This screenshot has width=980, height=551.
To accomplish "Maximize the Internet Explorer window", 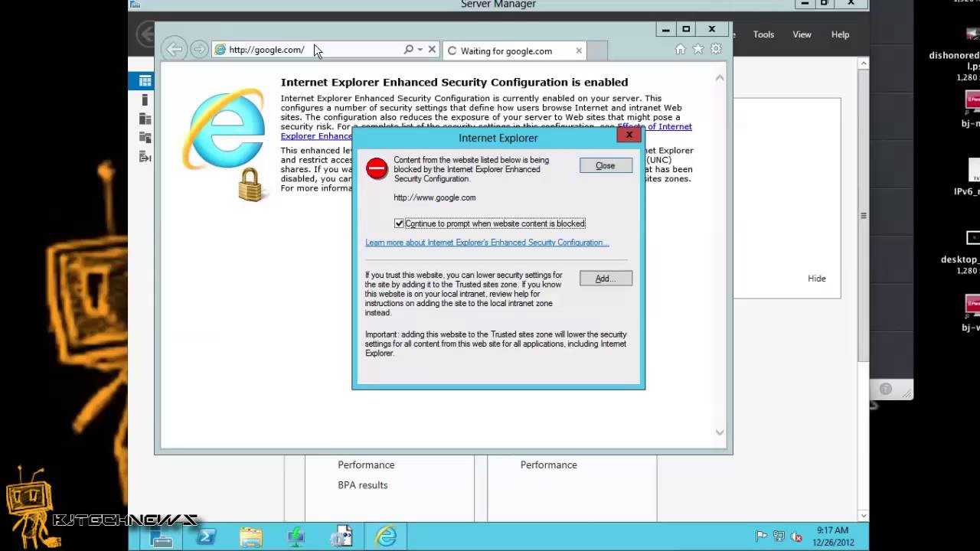I will 686,29.
